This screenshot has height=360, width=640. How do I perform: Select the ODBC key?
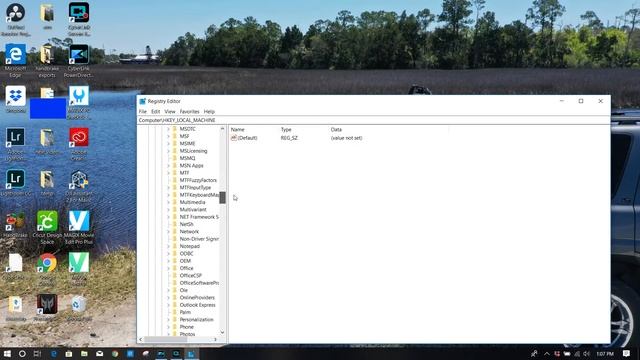coord(187,254)
